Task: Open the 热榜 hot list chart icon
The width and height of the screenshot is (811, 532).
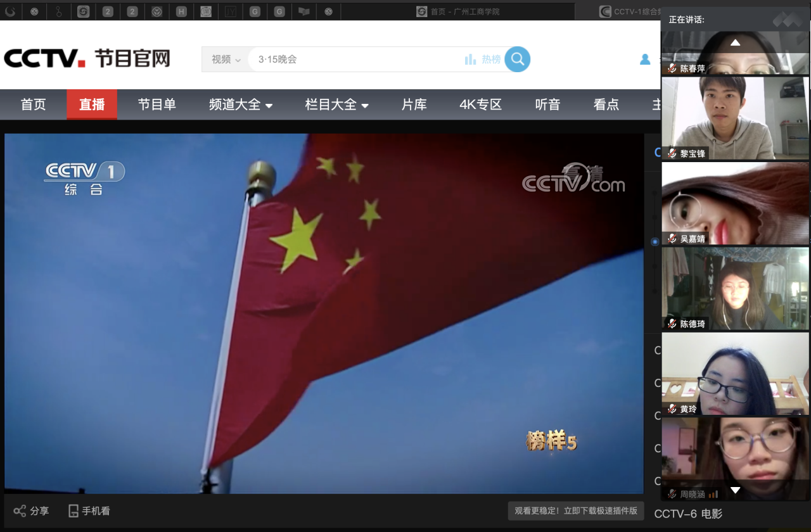Action: pos(470,60)
